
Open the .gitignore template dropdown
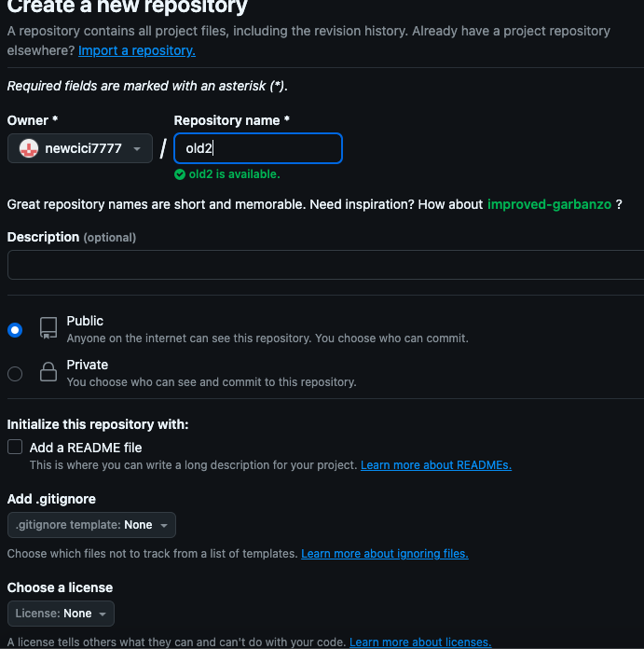[91, 525]
